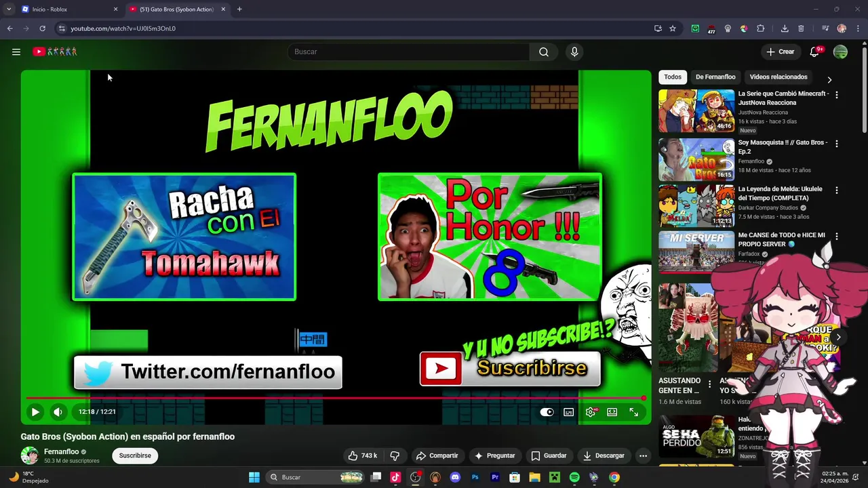Viewport: 868px width, 488px height.
Task: Open Photoshop from the taskbar
Action: pyautogui.click(x=475, y=477)
